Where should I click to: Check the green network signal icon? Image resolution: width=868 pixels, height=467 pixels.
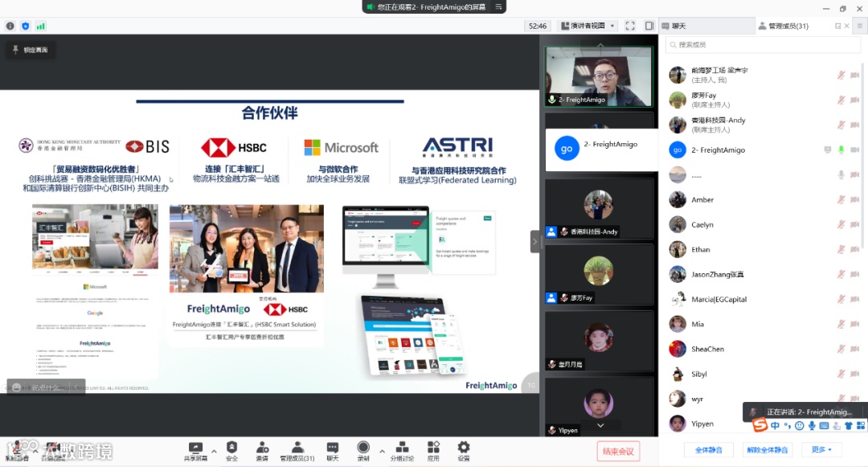click(x=40, y=26)
